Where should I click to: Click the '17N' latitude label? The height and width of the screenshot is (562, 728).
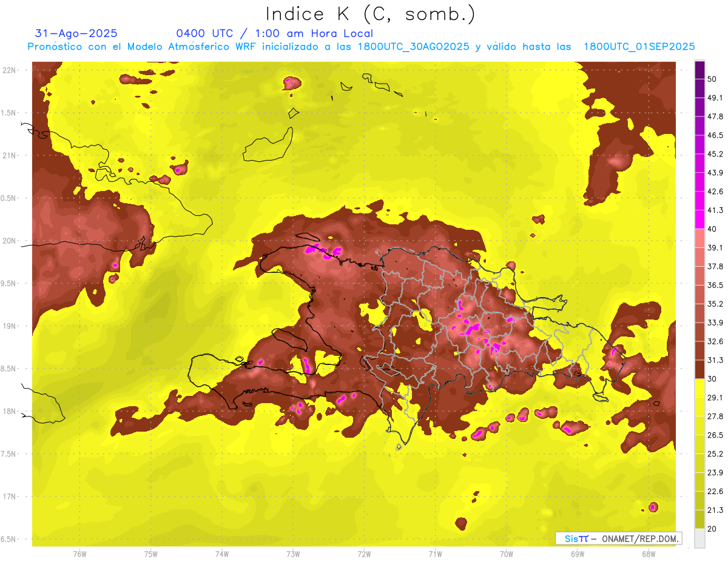pos(10,497)
